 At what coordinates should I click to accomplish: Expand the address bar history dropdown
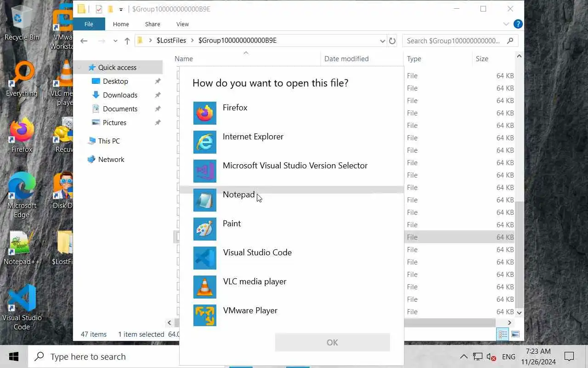(x=382, y=40)
